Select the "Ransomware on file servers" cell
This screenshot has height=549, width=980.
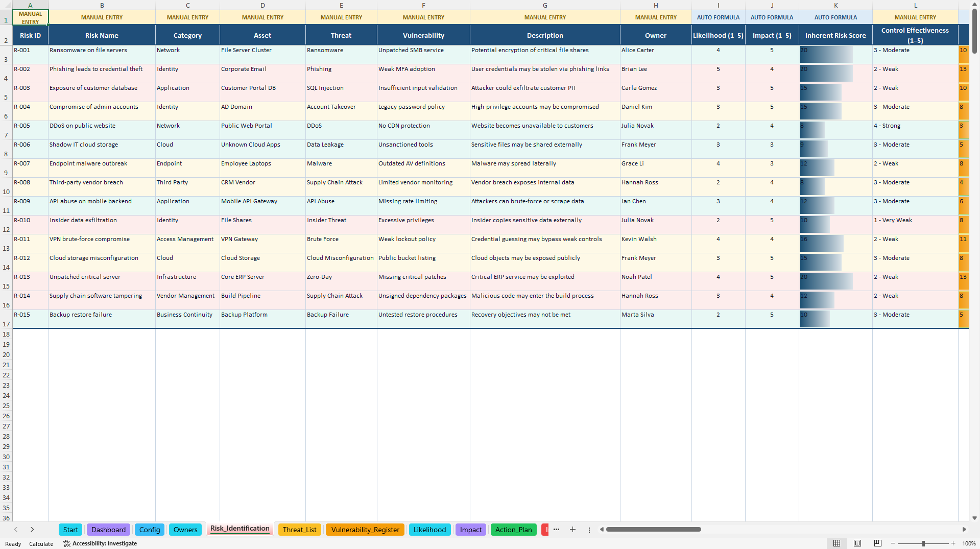102,54
